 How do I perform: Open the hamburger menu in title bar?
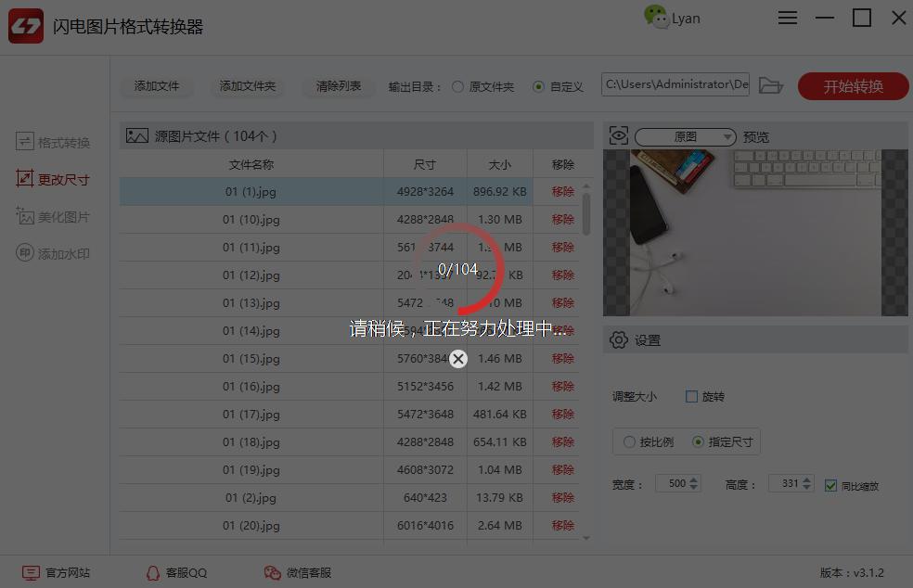(788, 19)
